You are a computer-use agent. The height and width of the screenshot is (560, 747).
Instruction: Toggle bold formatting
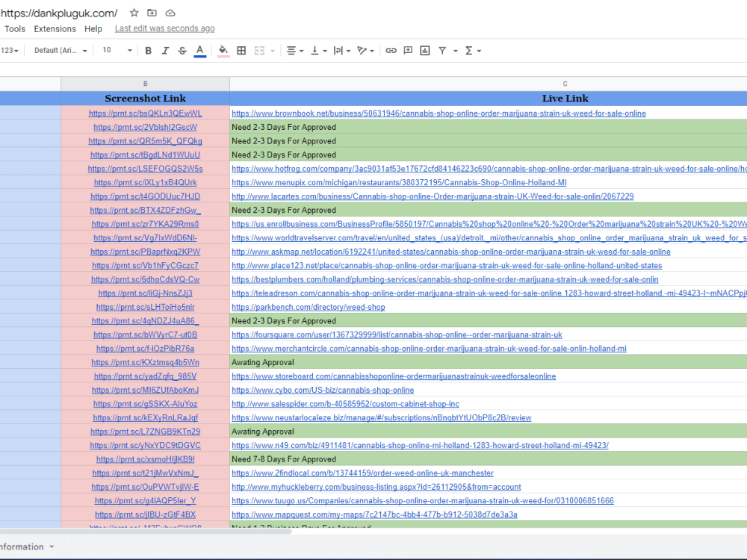148,51
